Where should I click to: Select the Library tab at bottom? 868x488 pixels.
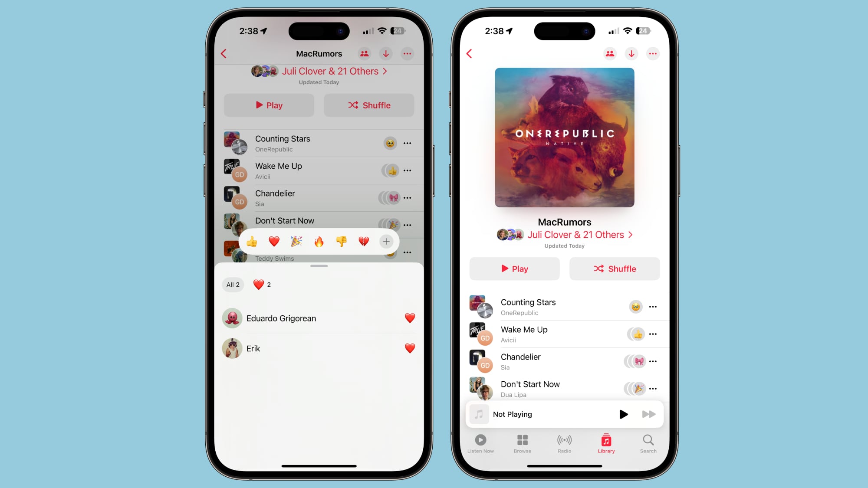pyautogui.click(x=606, y=443)
